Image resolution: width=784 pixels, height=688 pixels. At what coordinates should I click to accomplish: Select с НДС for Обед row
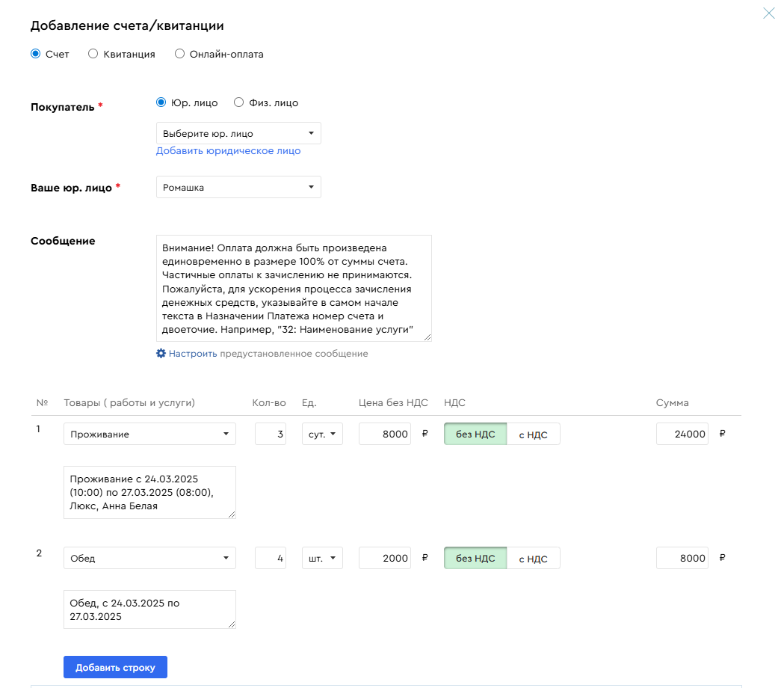coord(533,558)
